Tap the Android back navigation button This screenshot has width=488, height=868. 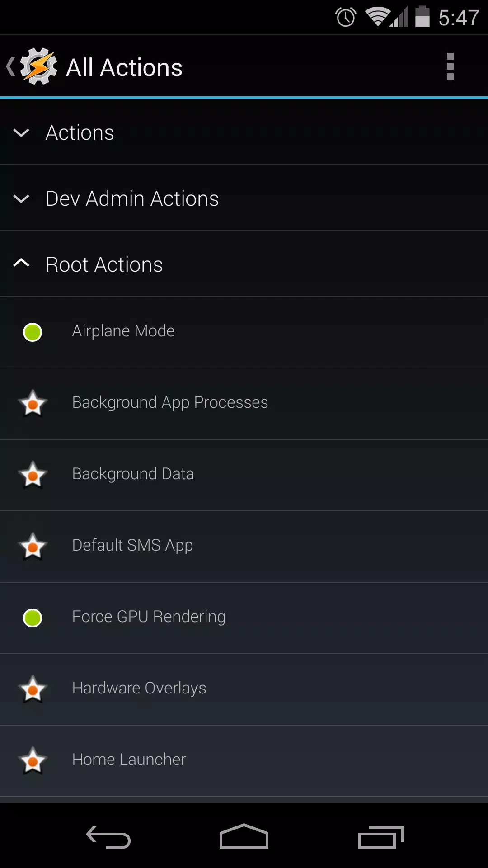108,837
